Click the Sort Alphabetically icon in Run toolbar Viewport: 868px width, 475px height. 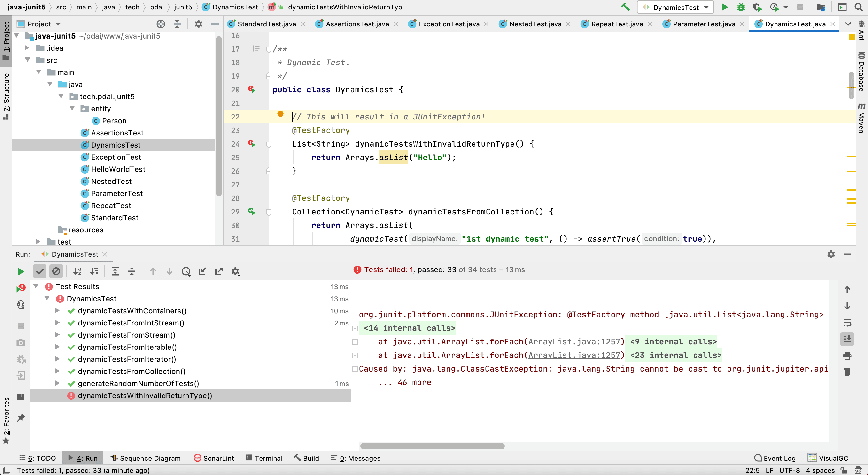tap(77, 271)
